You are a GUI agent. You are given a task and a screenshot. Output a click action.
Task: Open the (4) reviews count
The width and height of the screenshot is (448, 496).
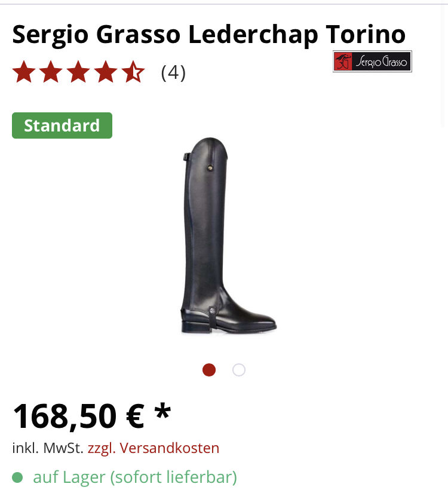(x=173, y=73)
